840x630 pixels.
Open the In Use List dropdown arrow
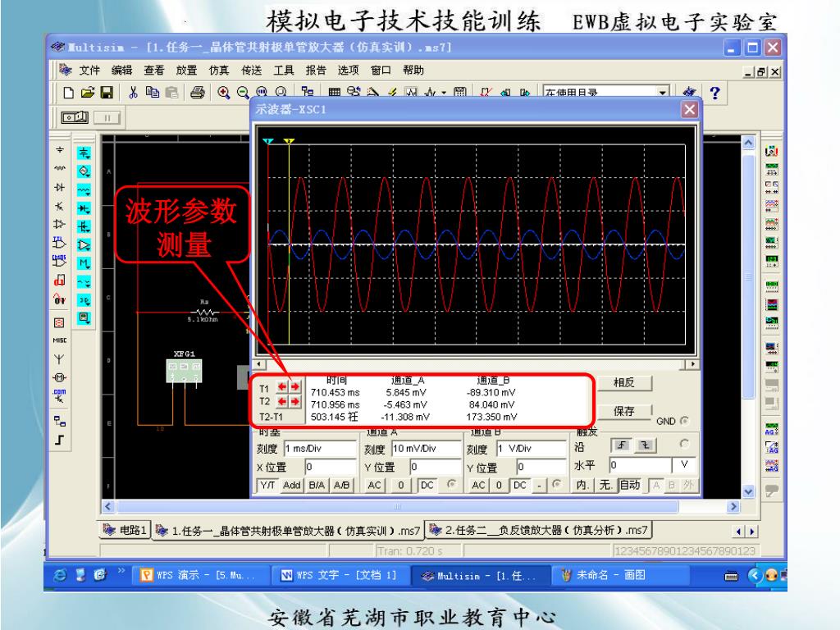coord(663,93)
